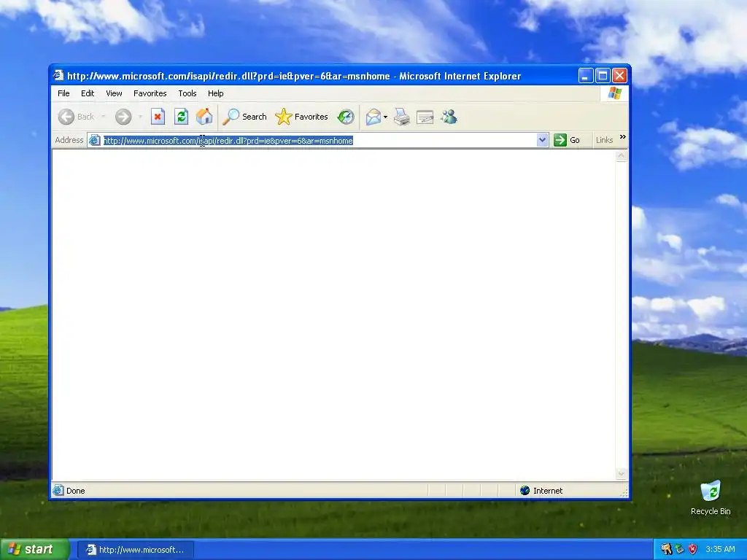Go to Home page icon
747x560 pixels.
pos(204,116)
